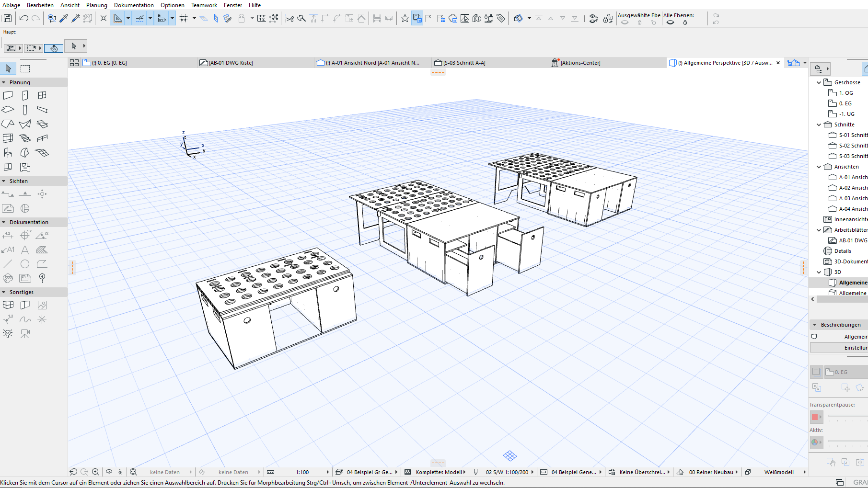Select the Object chair tool
Image resolution: width=868 pixels, height=488 pixels.
pyautogui.click(x=8, y=153)
